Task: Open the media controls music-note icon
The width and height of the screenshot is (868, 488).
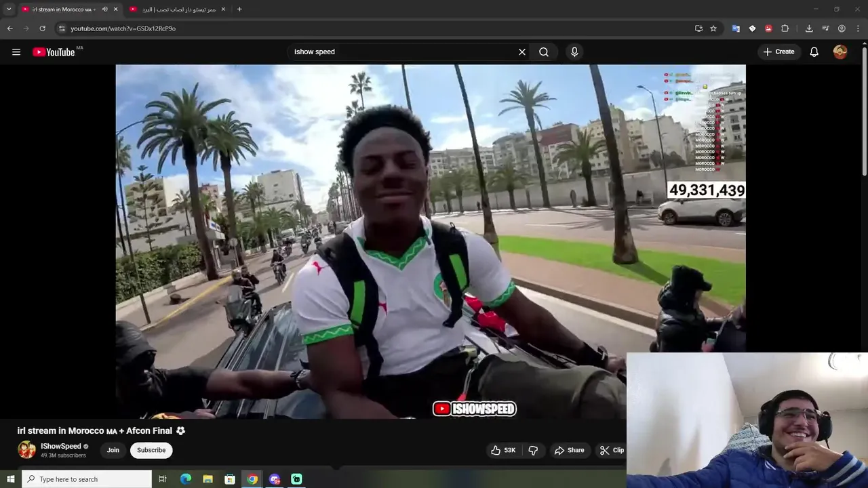Action: pos(825,28)
